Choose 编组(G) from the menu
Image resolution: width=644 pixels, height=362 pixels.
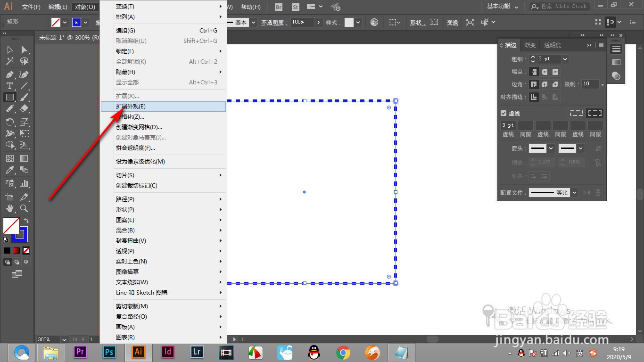click(x=163, y=31)
